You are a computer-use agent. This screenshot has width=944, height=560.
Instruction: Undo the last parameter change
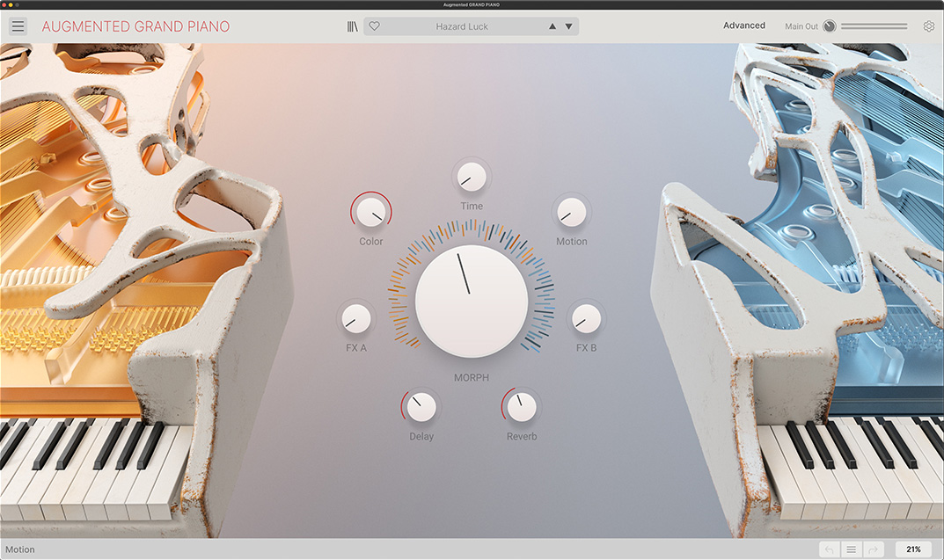(830, 549)
